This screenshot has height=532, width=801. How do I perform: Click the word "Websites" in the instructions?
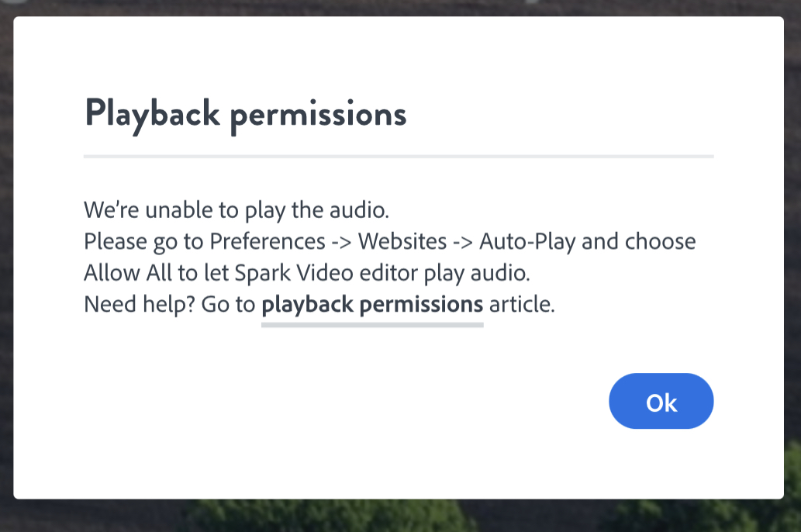(x=402, y=241)
